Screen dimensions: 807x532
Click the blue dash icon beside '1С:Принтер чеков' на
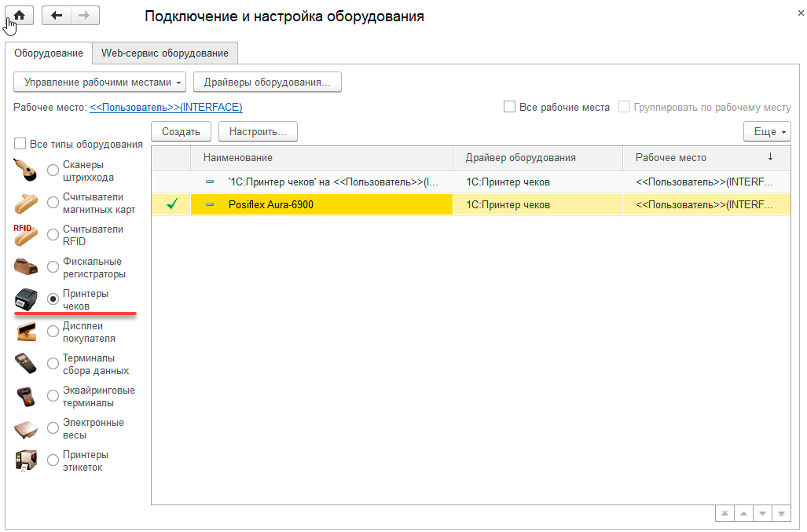[x=210, y=182]
